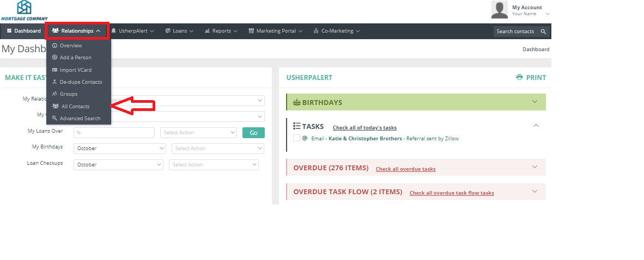Click the Co-Marketing network icon
This screenshot has height=260, width=644.
(316, 31)
